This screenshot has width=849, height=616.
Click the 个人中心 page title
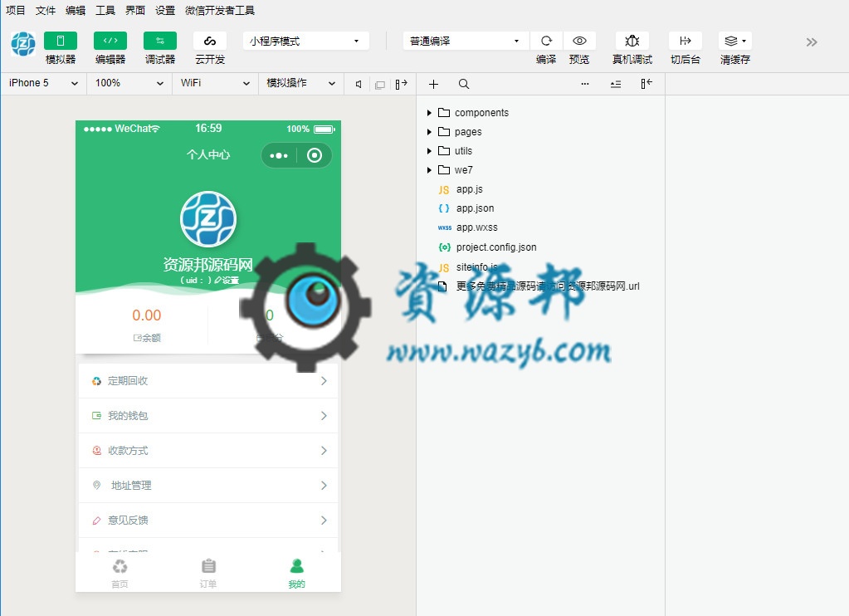pos(208,155)
